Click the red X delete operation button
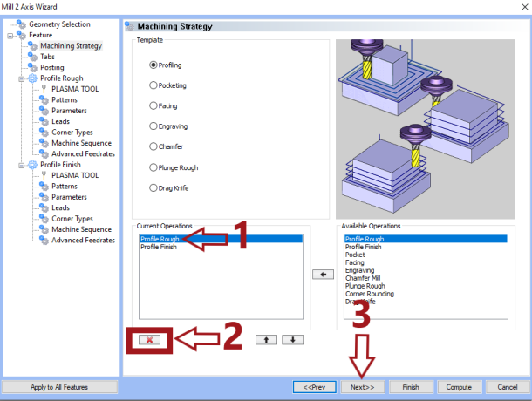The image size is (532, 401). 149,340
